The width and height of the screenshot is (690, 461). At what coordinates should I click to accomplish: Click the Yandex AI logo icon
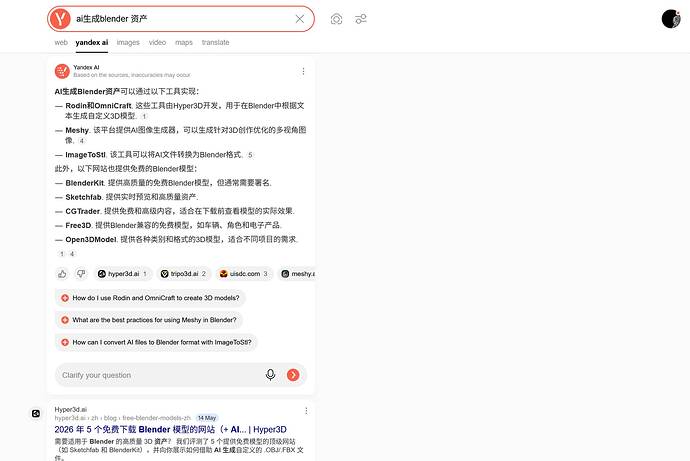coord(62,71)
